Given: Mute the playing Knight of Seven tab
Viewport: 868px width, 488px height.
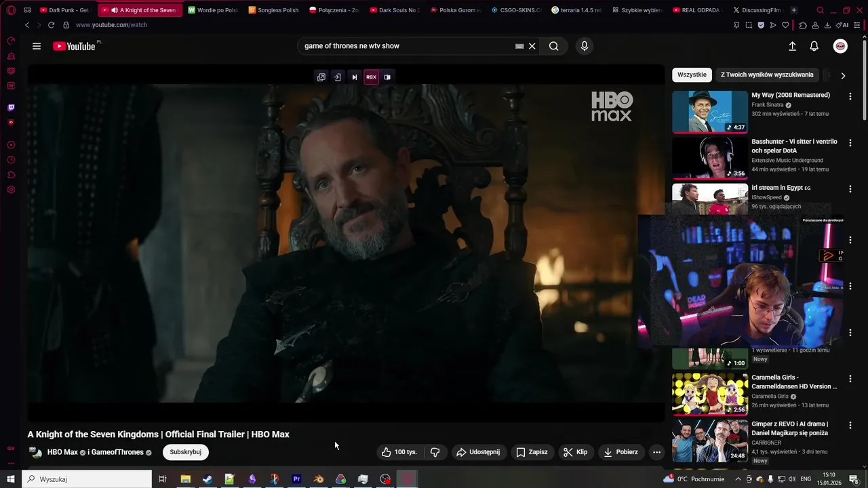Looking at the screenshot, I should [115, 10].
